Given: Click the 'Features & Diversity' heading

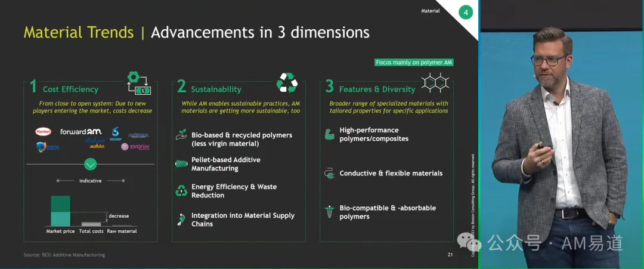Looking at the screenshot, I should tap(377, 89).
